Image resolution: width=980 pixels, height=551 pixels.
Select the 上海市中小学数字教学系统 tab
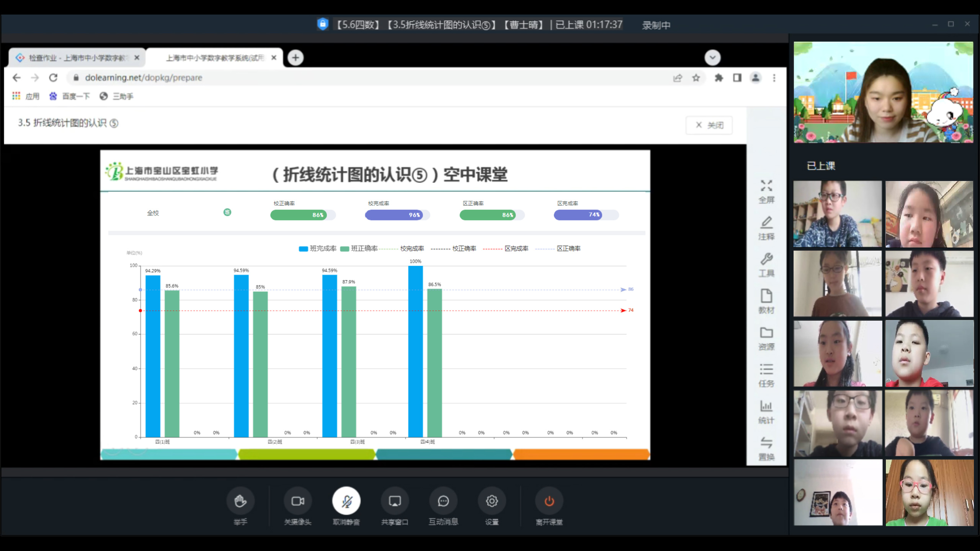pos(214,58)
